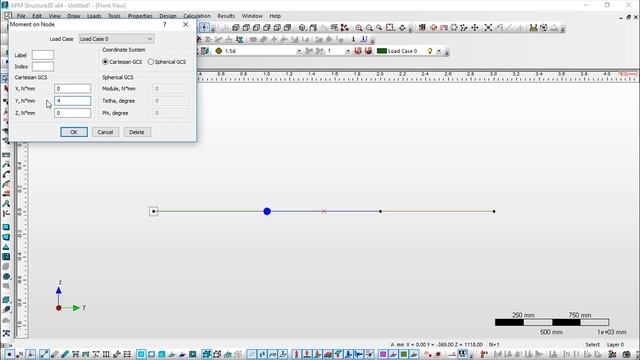Toggle the yellow light bulb icon

pyautogui.click(x=429, y=51)
